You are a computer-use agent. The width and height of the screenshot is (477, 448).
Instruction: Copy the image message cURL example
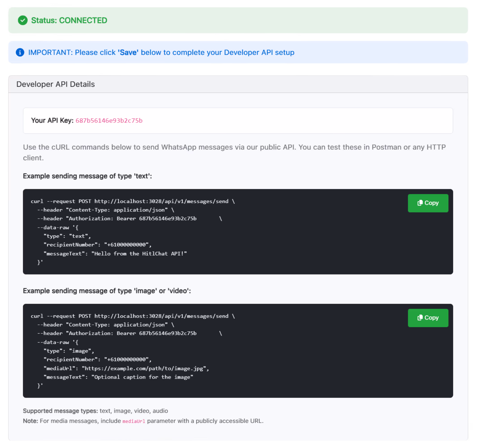click(428, 318)
